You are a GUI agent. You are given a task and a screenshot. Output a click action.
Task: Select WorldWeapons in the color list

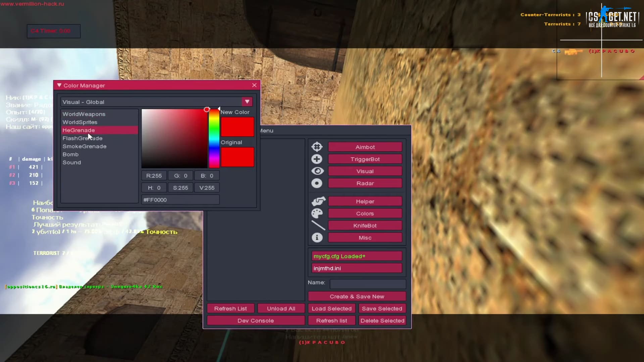coord(99,114)
